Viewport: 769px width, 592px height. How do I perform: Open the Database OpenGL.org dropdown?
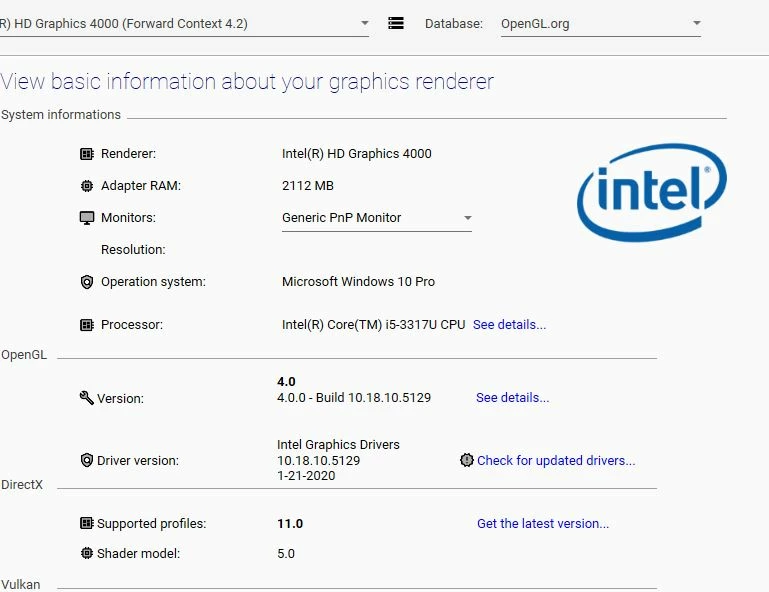click(x=601, y=24)
